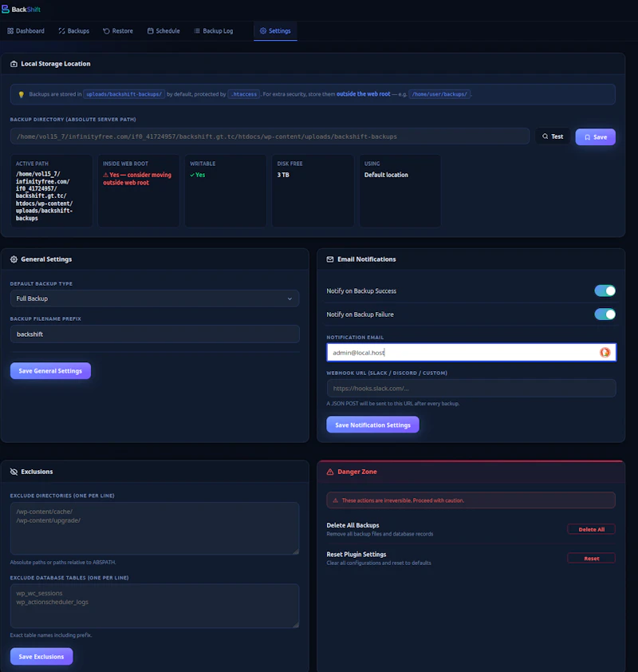Click 'outside the web root' link

[x=363, y=94]
